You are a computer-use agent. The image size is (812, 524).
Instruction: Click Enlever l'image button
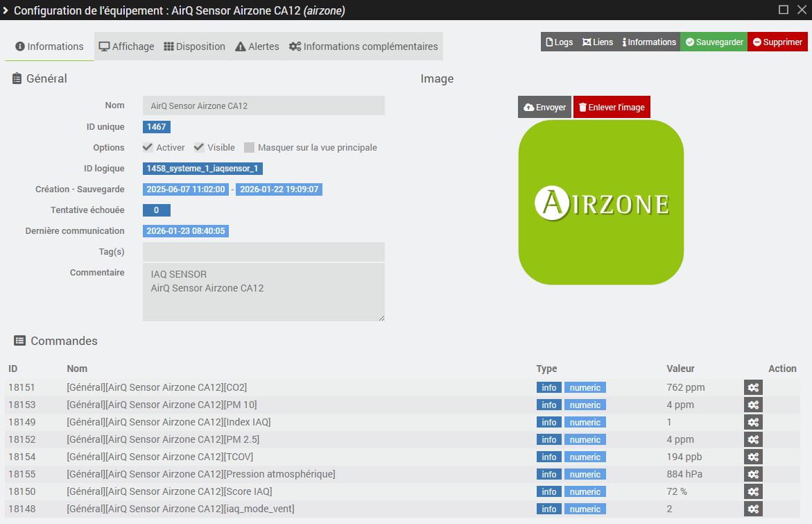(612, 108)
